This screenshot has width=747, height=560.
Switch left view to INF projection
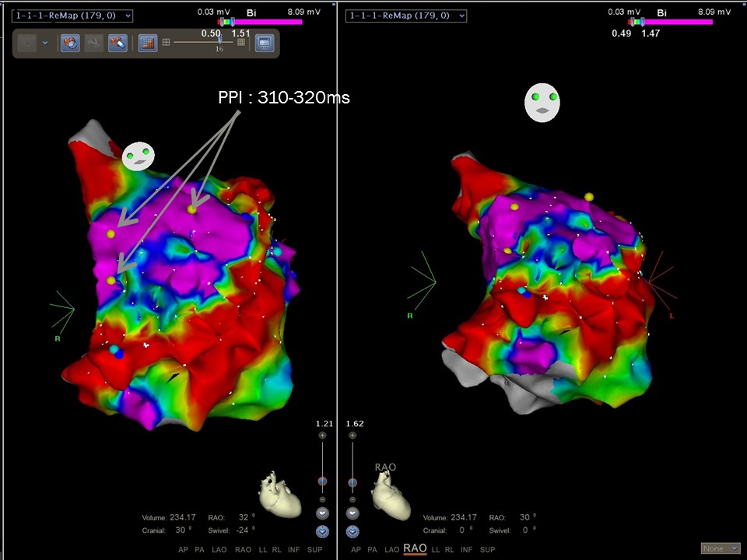tap(294, 550)
